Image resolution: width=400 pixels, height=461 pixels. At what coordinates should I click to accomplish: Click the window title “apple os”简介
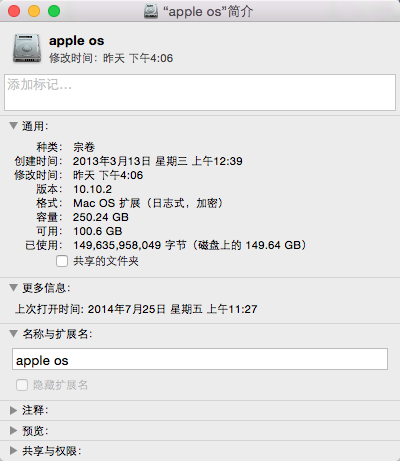[x=208, y=12]
